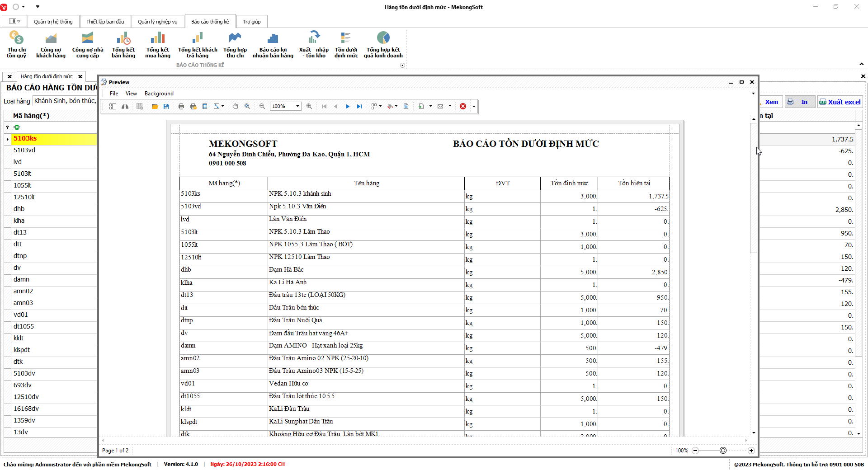
Task: Open the 'Tồn dưới định mức' report icon
Action: tap(346, 45)
